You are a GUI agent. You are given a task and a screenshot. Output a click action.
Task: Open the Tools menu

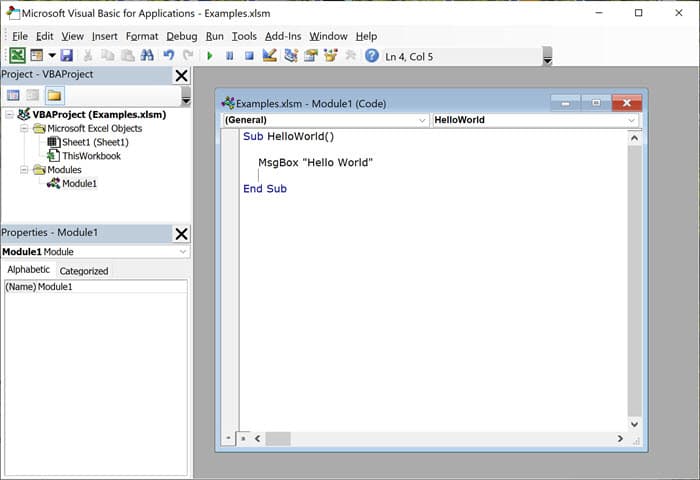[244, 36]
